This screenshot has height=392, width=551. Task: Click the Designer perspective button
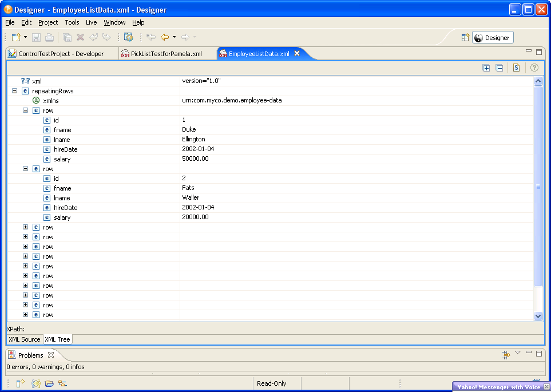click(492, 38)
